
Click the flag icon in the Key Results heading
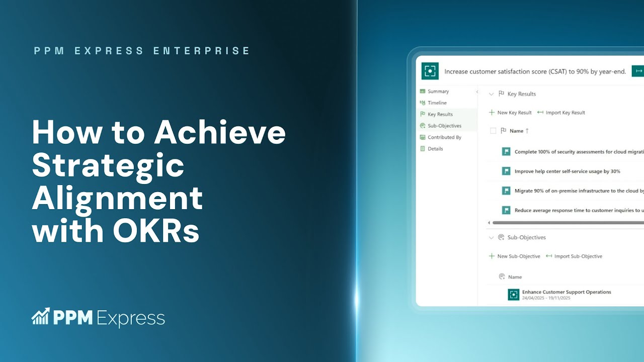[x=501, y=94]
